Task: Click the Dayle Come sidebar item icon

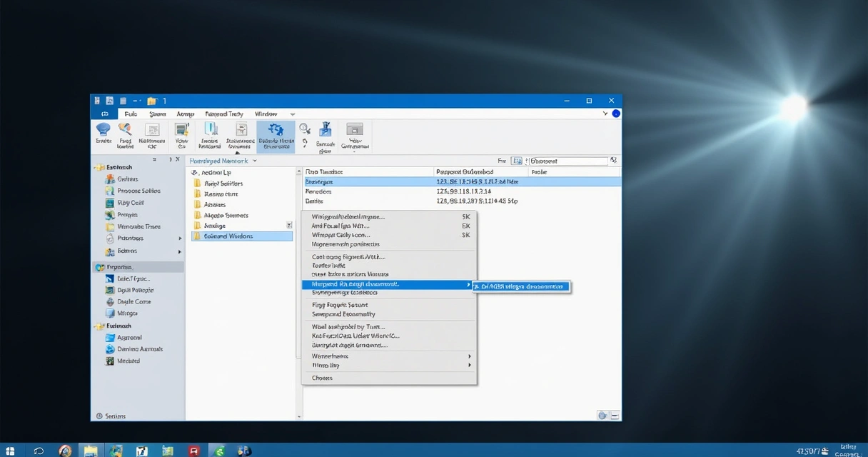Action: 110,302
